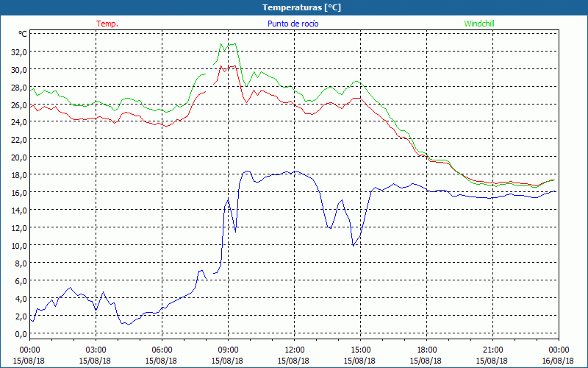
Task: Click the '10,0' y-axis value
Action: click(20, 246)
